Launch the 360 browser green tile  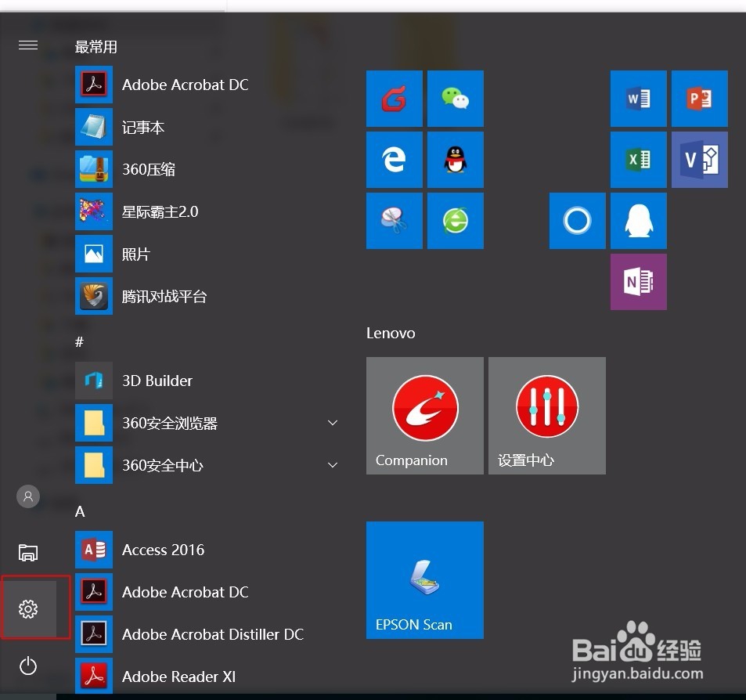click(x=456, y=221)
